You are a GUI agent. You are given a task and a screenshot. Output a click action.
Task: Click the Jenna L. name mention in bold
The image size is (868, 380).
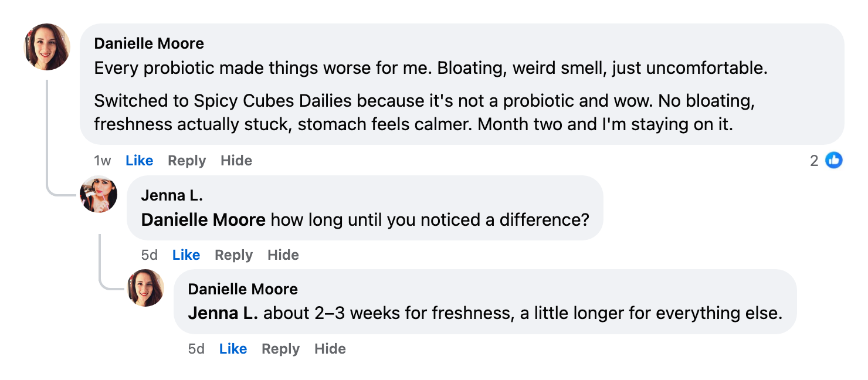222,313
